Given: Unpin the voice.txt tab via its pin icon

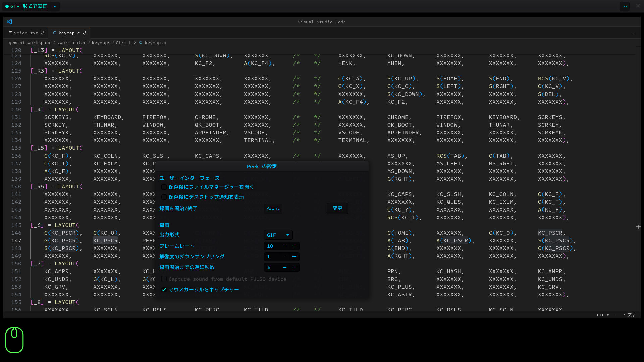Looking at the screenshot, I should tap(42, 33).
